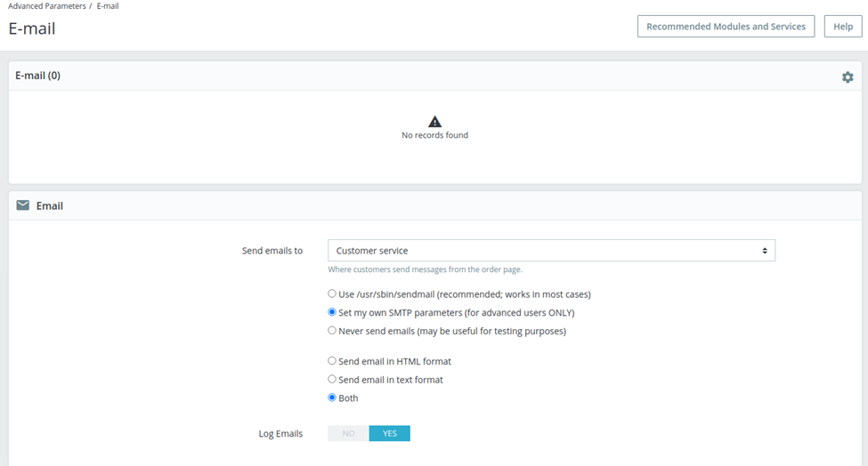Click the Help button
The height and width of the screenshot is (466, 868).
(x=843, y=27)
